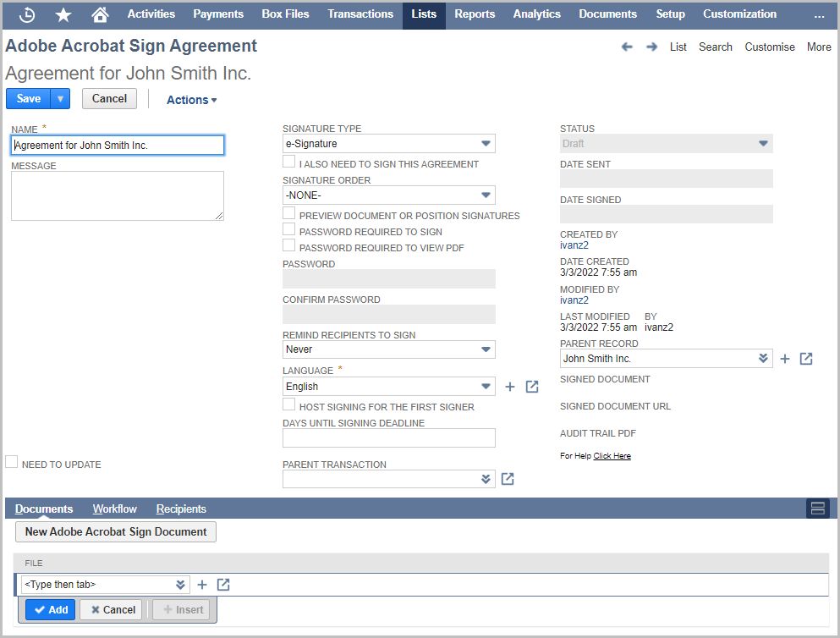Open the Payments menu
840x638 pixels.
point(218,14)
